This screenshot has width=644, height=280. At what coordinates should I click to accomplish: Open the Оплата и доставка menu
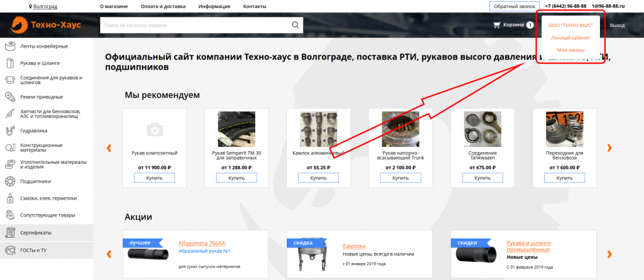pyautogui.click(x=163, y=6)
